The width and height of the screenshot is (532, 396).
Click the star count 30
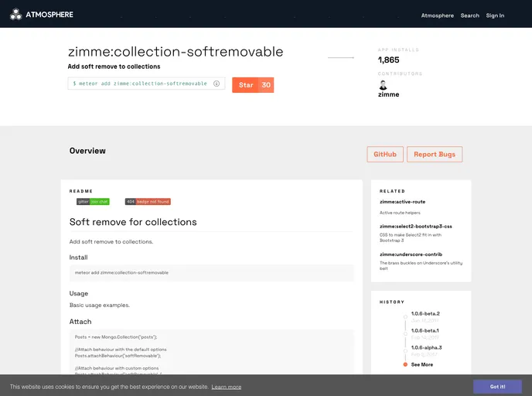pos(266,85)
